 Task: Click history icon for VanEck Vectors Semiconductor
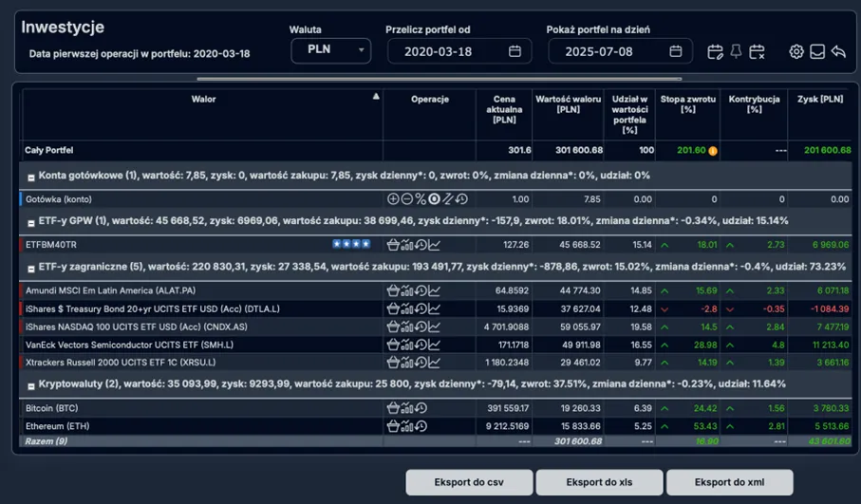pos(421,345)
